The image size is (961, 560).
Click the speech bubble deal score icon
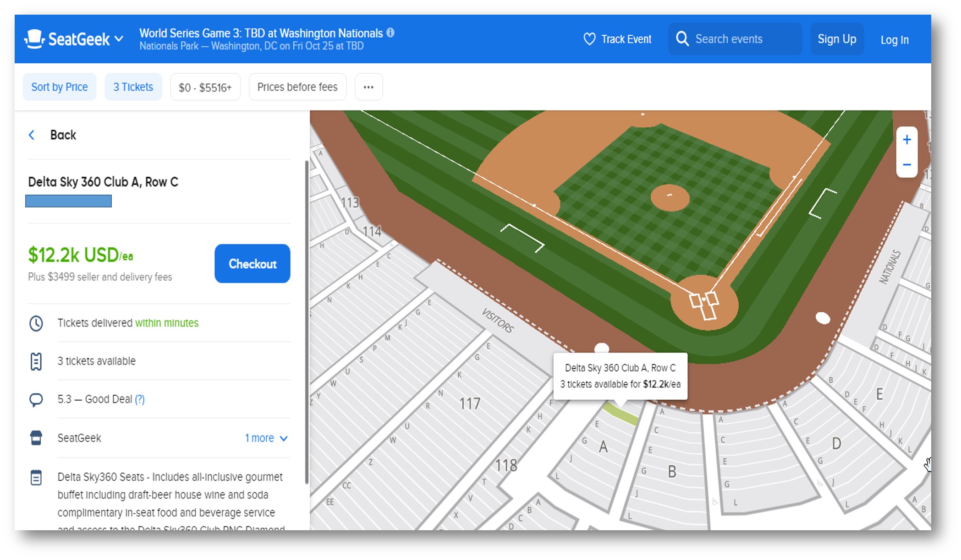tap(36, 400)
